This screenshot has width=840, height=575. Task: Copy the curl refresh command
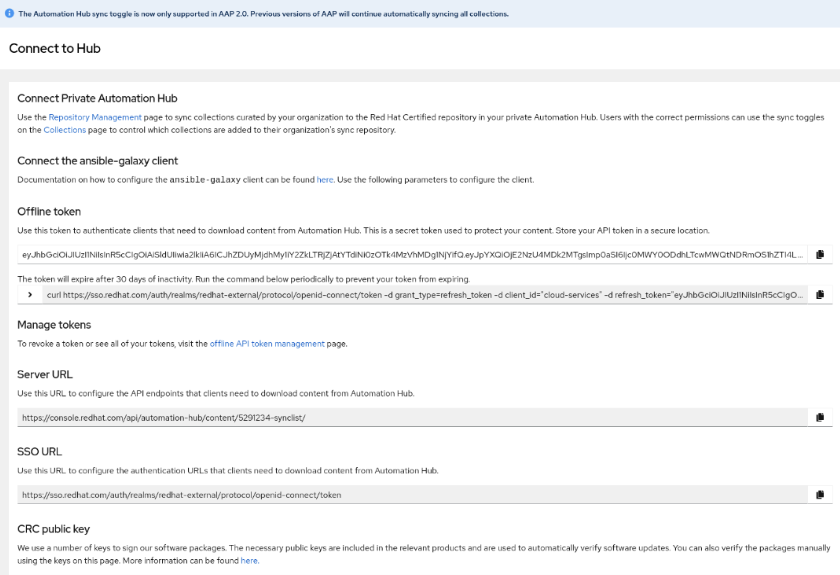click(820, 295)
